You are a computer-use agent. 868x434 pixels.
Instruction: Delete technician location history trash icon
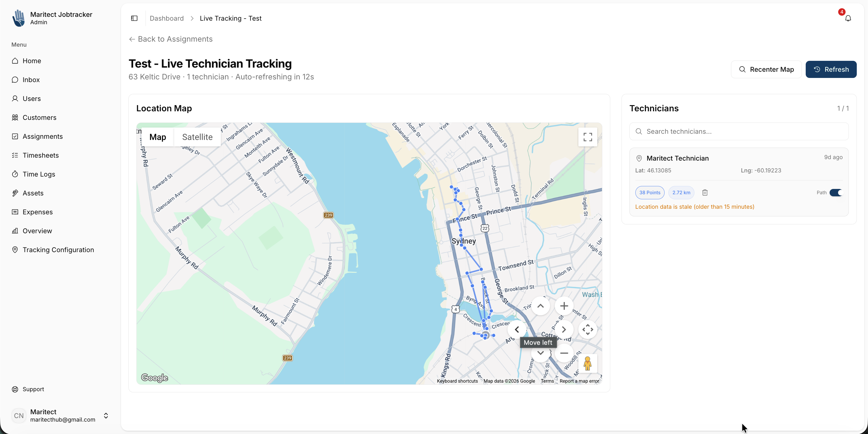(x=705, y=192)
